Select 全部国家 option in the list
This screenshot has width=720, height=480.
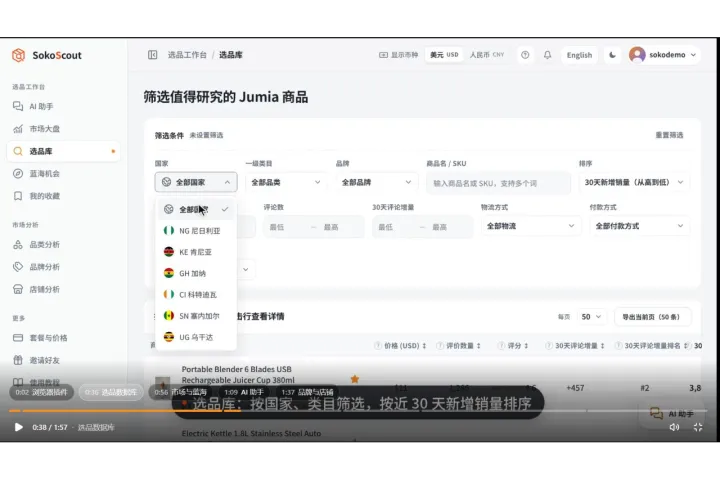coord(196,209)
